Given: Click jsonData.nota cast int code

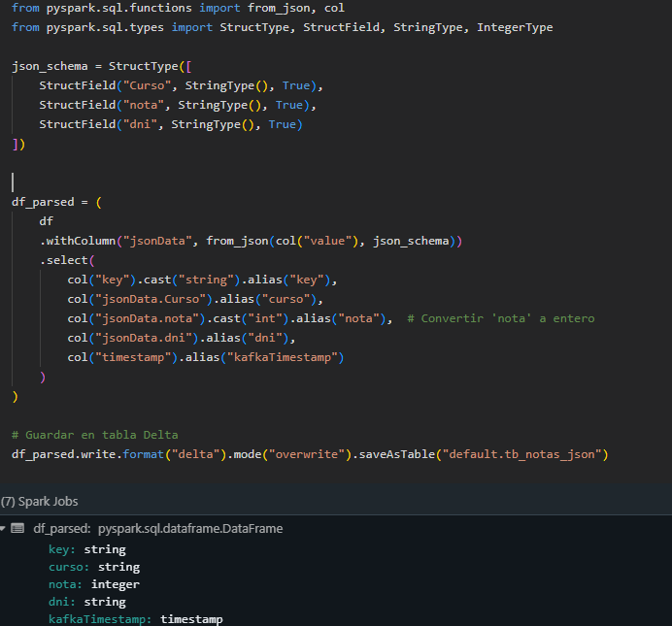Looking at the screenshot, I should pyautogui.click(x=229, y=318).
